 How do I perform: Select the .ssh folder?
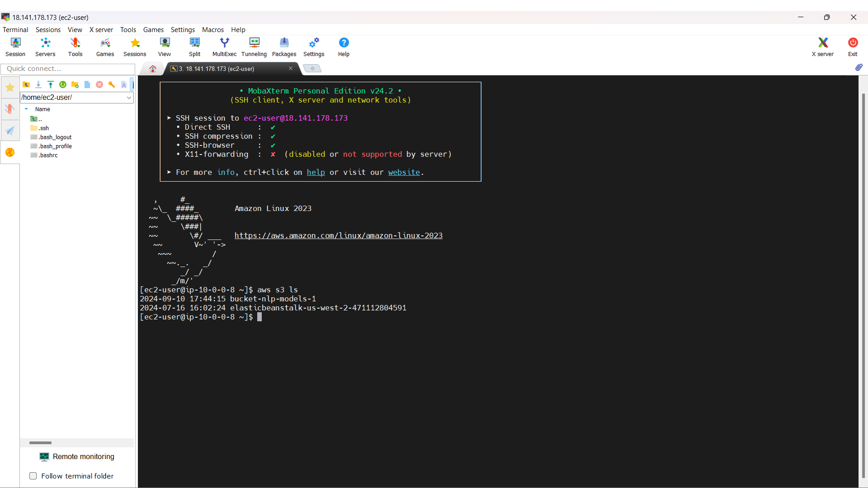(40, 128)
